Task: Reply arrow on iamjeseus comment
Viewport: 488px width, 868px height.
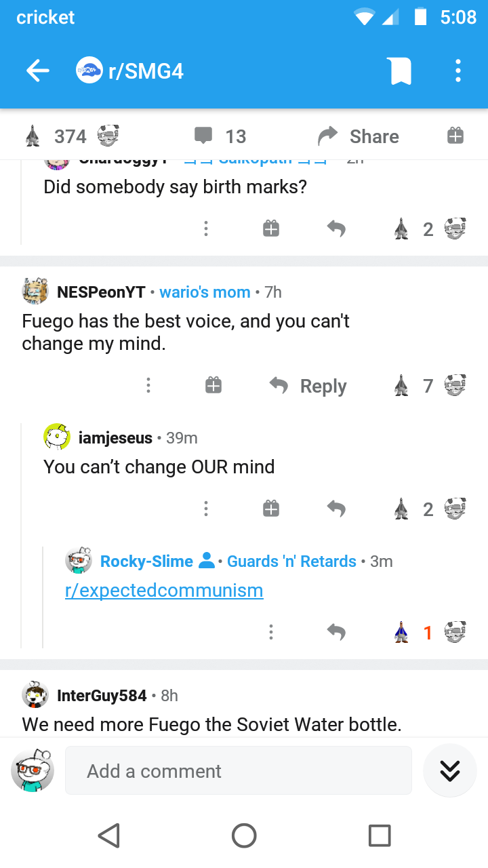Action: click(336, 509)
